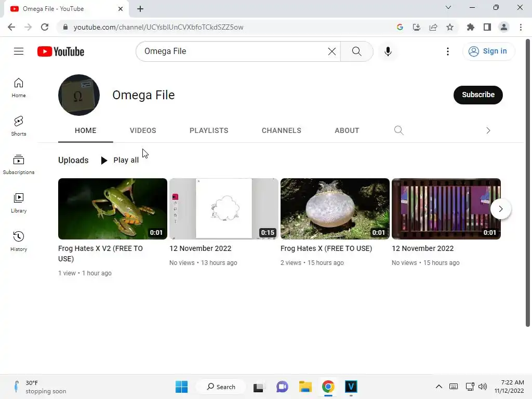Click the inflated frog video thumbnail
The height and width of the screenshot is (399, 532).
tap(335, 209)
